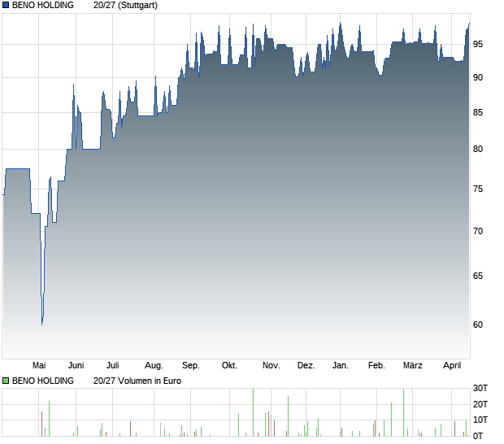Click the green volume legend square
This screenshot has height=444, width=504.
(x=6, y=381)
